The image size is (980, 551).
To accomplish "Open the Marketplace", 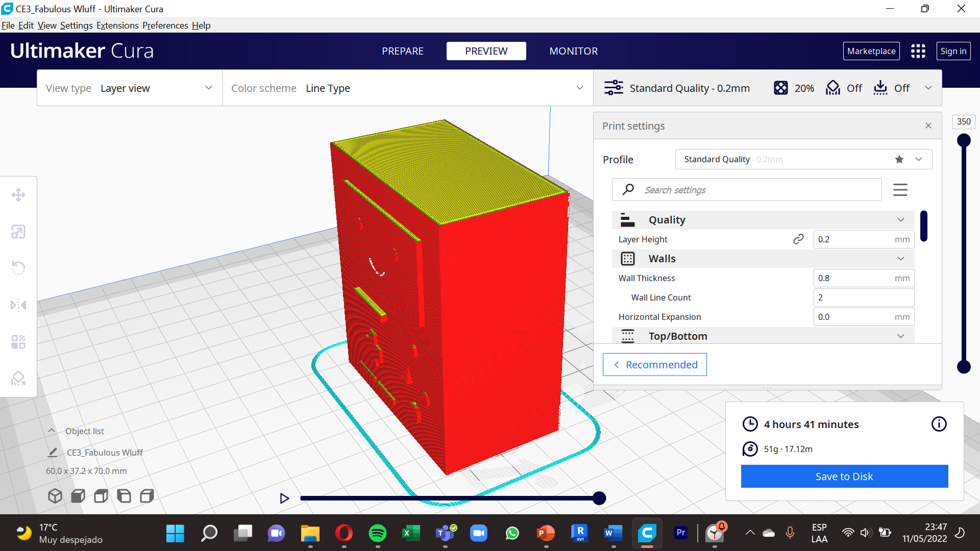I will point(871,51).
